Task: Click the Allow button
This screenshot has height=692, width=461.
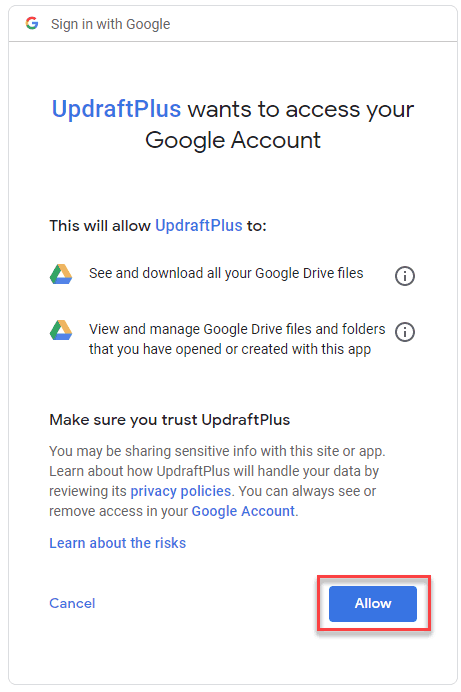Action: [373, 603]
